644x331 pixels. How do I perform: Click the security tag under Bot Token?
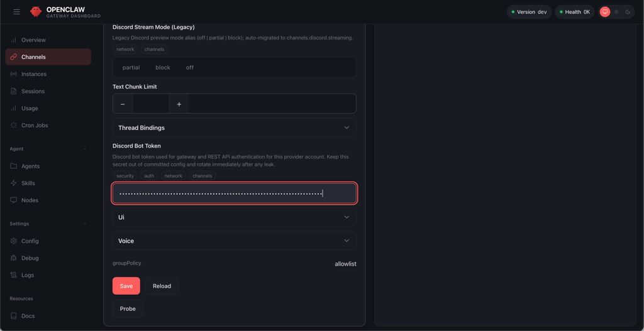point(125,175)
